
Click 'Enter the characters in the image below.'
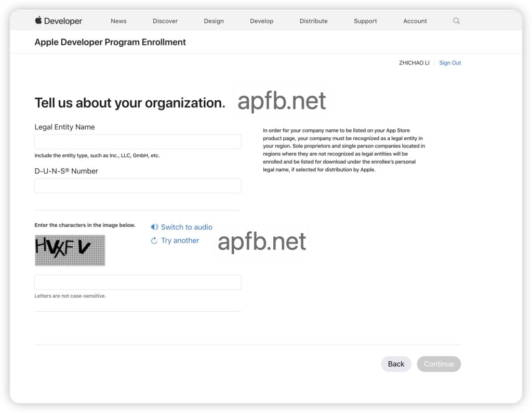tap(85, 225)
